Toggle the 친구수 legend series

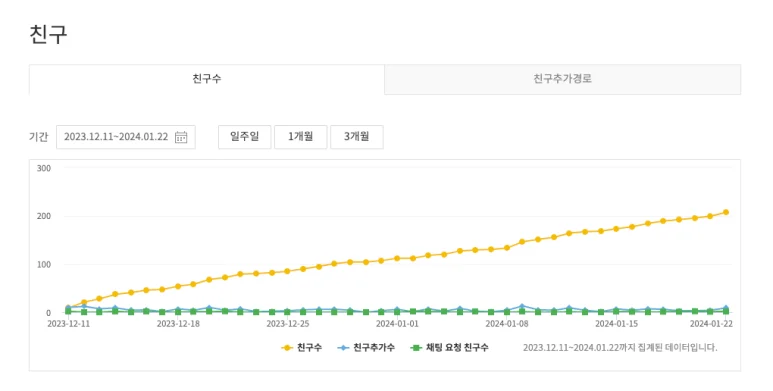301,348
